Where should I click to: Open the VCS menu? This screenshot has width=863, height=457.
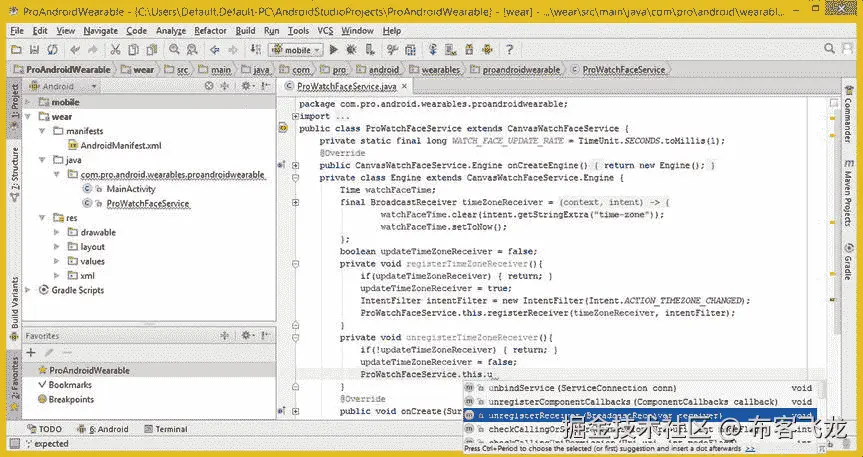coord(325,31)
